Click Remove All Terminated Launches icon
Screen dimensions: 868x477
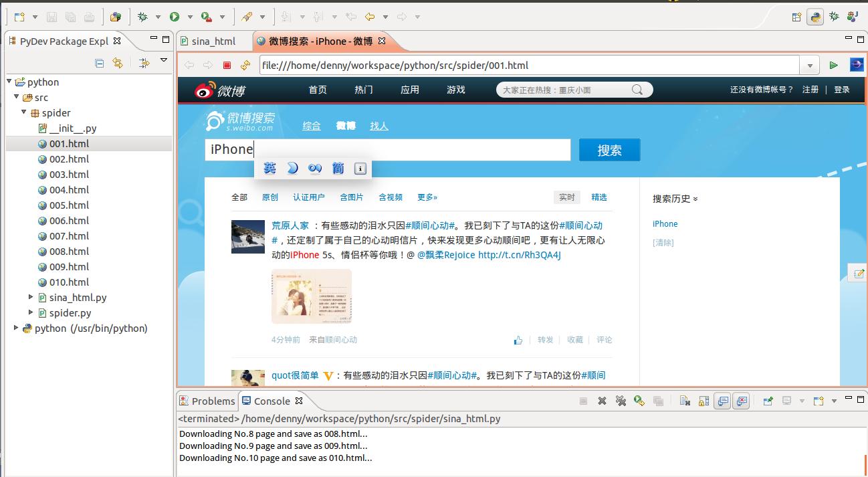coord(621,401)
